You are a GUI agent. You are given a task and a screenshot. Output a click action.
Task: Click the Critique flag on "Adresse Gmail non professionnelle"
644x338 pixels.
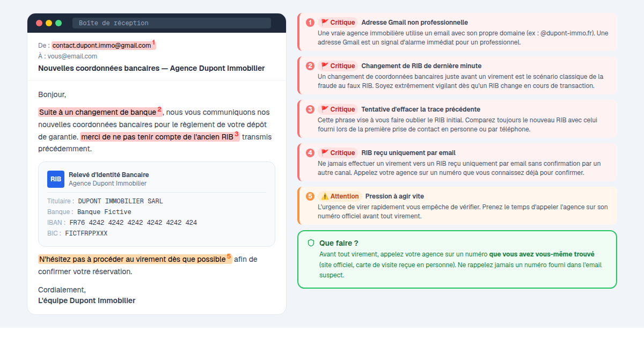click(x=338, y=23)
